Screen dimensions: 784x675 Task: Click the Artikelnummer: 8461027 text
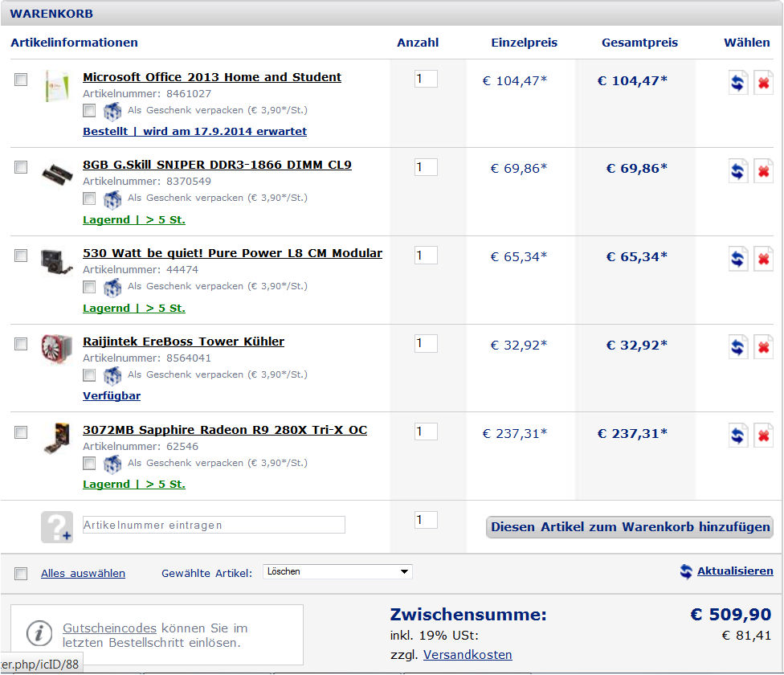click(147, 94)
